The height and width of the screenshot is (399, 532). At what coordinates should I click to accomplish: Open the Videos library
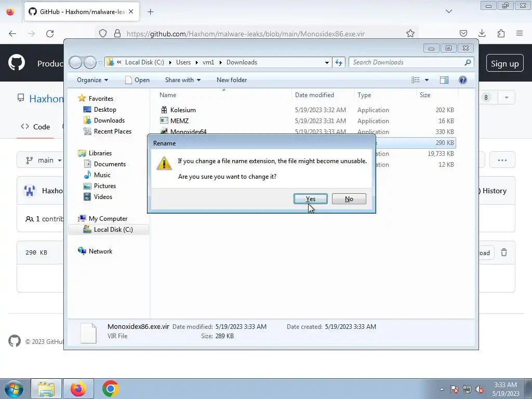(103, 197)
